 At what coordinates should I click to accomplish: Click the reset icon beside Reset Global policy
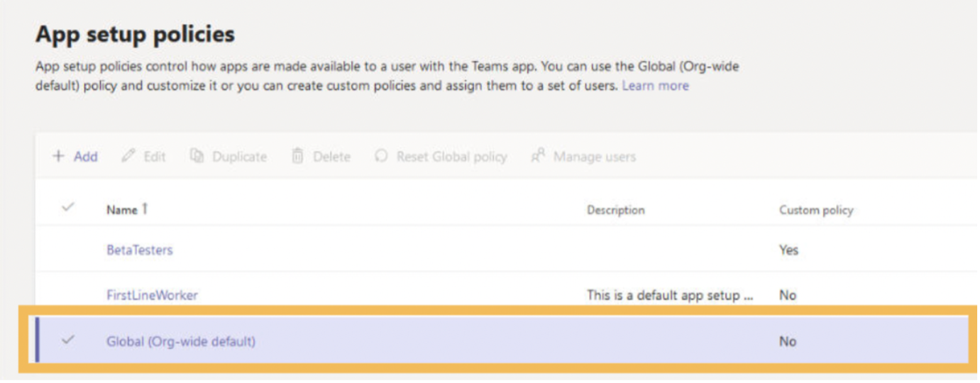point(381,156)
